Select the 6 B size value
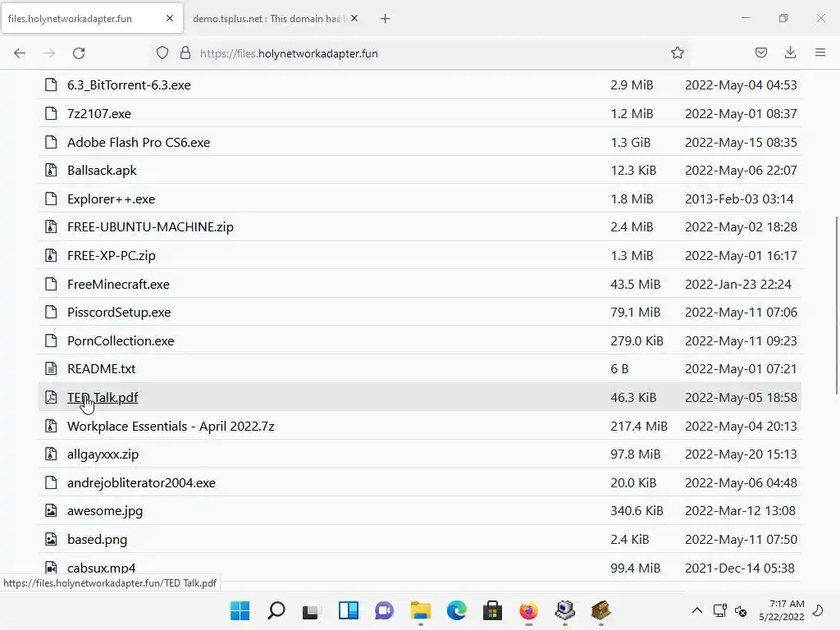Image resolution: width=840 pixels, height=630 pixels. coord(619,369)
